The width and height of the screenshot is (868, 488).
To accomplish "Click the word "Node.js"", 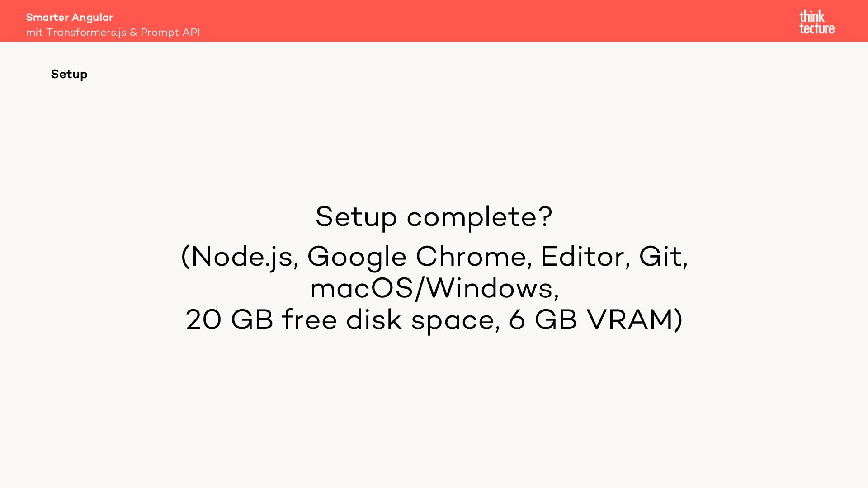I will click(x=242, y=257).
